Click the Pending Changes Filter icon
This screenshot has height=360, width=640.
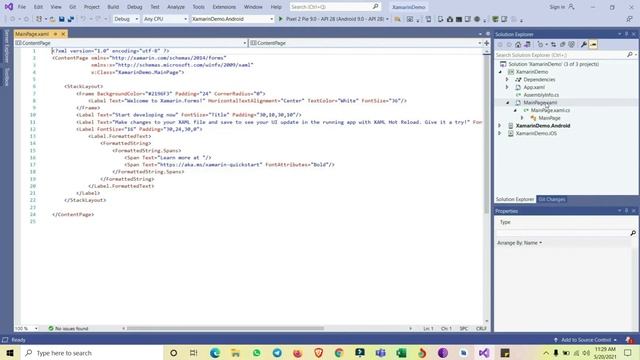[540, 44]
